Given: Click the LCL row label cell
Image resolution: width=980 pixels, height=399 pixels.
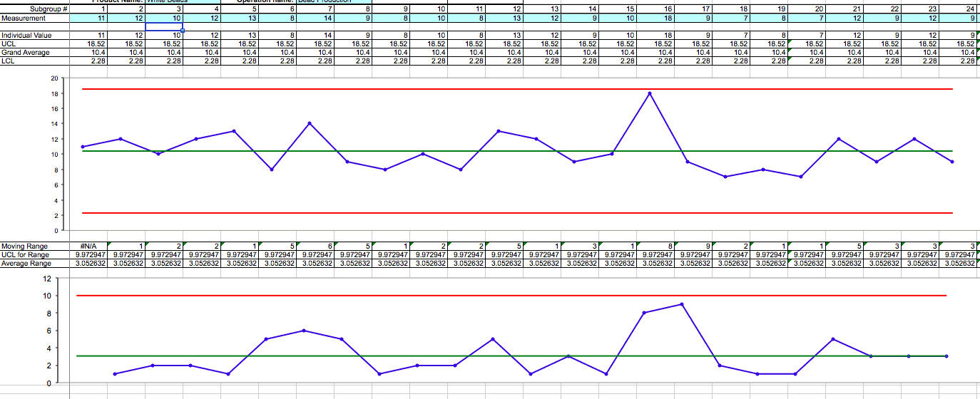Looking at the screenshot, I should [x=34, y=61].
